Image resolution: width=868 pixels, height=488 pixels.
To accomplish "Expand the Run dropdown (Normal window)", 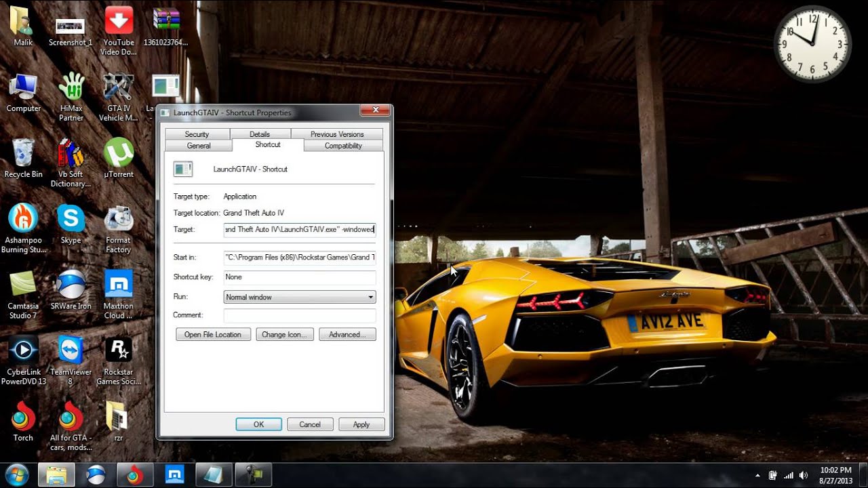I will 300,297.
